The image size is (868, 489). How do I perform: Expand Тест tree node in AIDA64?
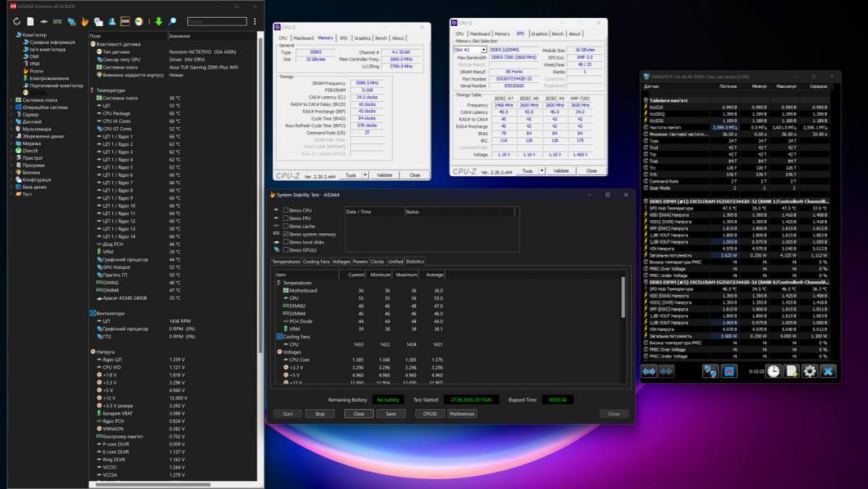(x=11, y=195)
